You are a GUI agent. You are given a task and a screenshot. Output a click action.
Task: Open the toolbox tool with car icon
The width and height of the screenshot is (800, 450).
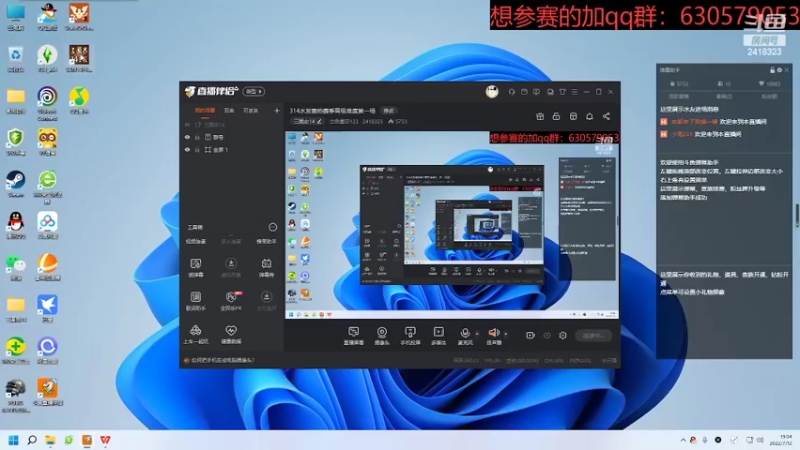click(195, 334)
